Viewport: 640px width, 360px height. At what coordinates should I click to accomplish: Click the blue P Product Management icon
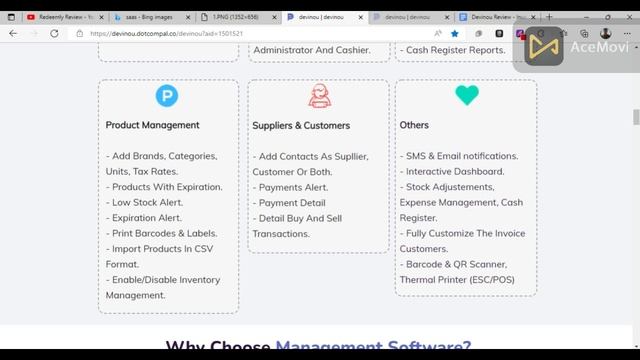167,96
